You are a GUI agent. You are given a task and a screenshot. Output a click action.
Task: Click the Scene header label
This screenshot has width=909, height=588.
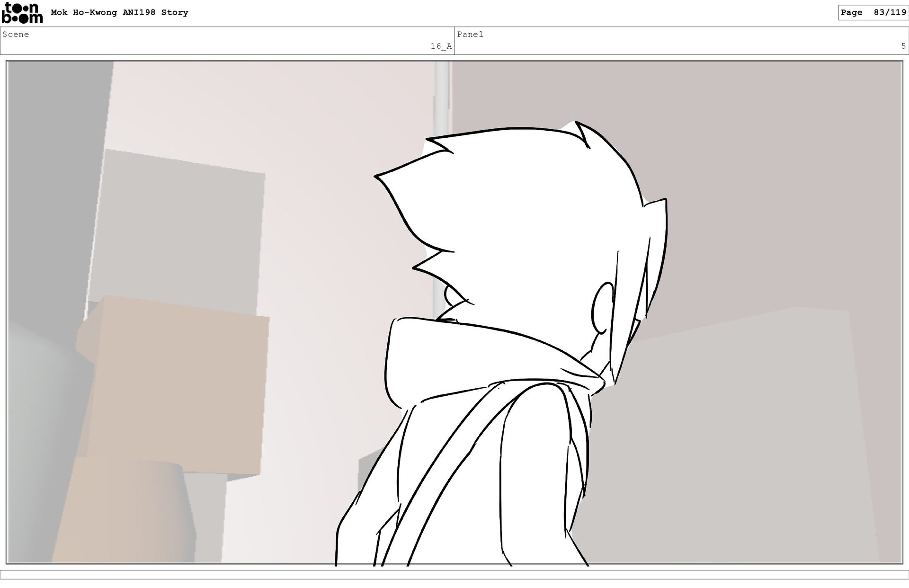(x=16, y=34)
